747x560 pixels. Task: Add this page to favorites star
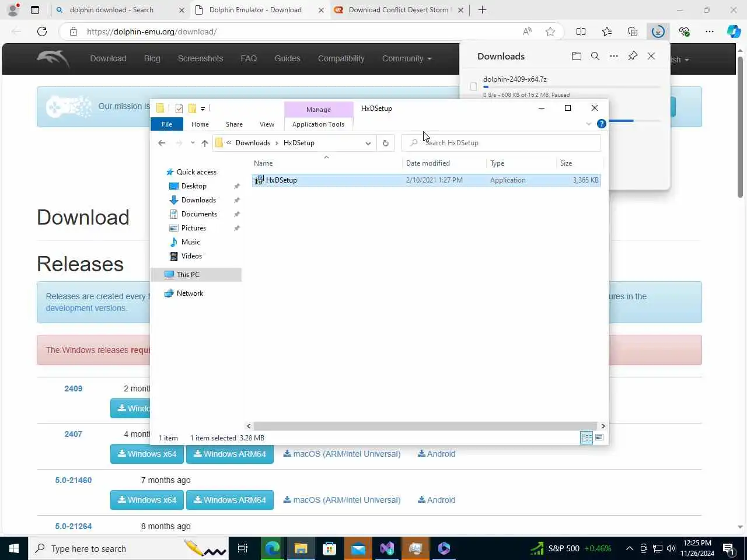pyautogui.click(x=550, y=32)
